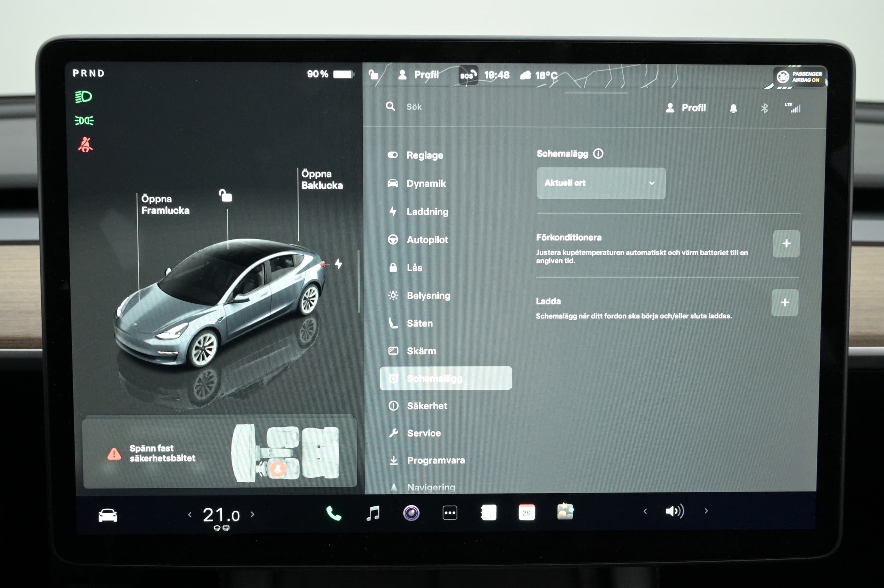The image size is (884, 588).
Task: Tap the 18°C weather indicator
Action: [x=539, y=75]
